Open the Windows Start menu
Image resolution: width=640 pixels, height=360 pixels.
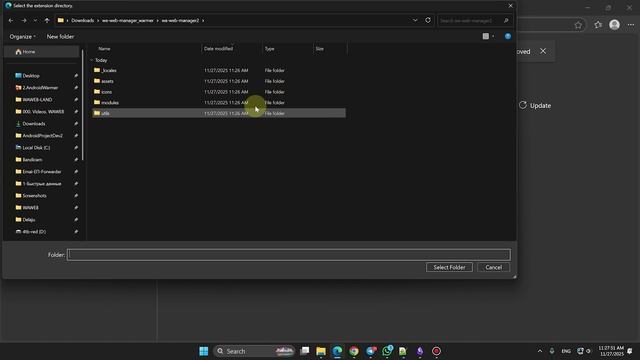(204, 351)
